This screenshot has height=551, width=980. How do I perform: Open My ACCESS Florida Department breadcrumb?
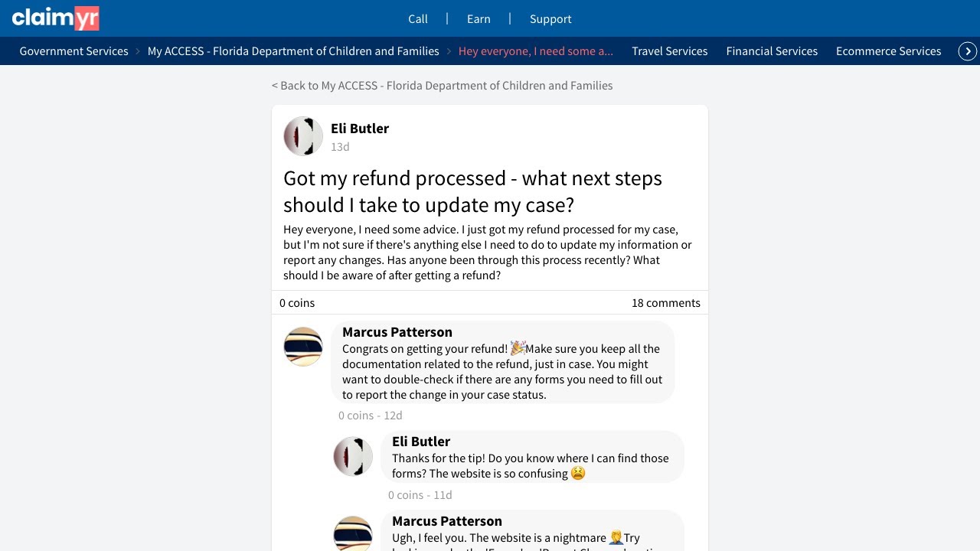[293, 51]
